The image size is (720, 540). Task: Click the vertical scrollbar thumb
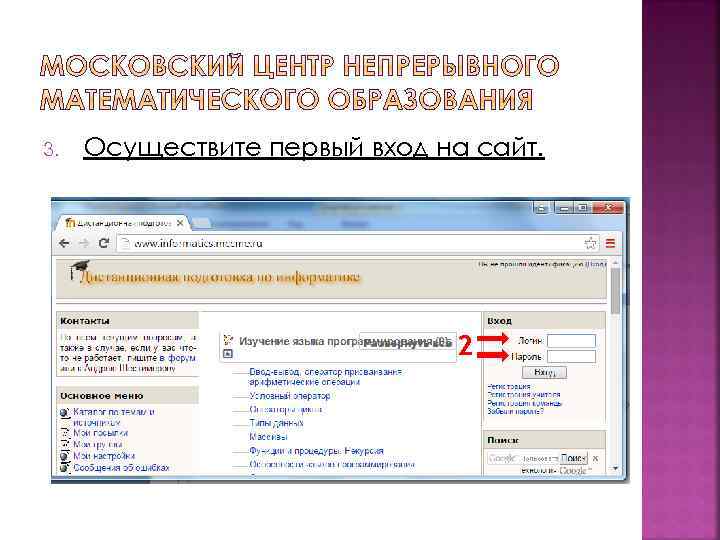615,291
